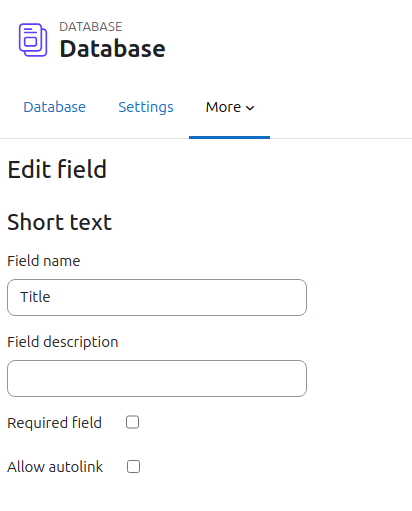Click the chevron arrow next to More
412x511 pixels.
pyautogui.click(x=250, y=108)
